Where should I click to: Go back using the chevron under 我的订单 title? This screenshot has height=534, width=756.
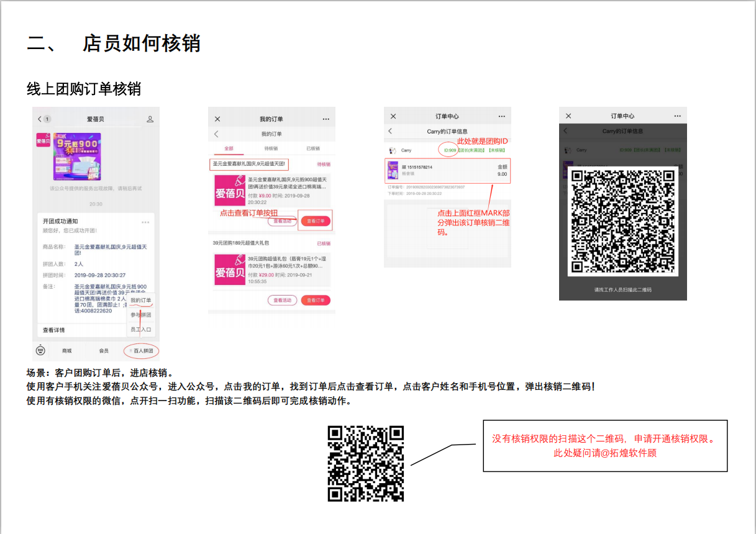point(216,134)
